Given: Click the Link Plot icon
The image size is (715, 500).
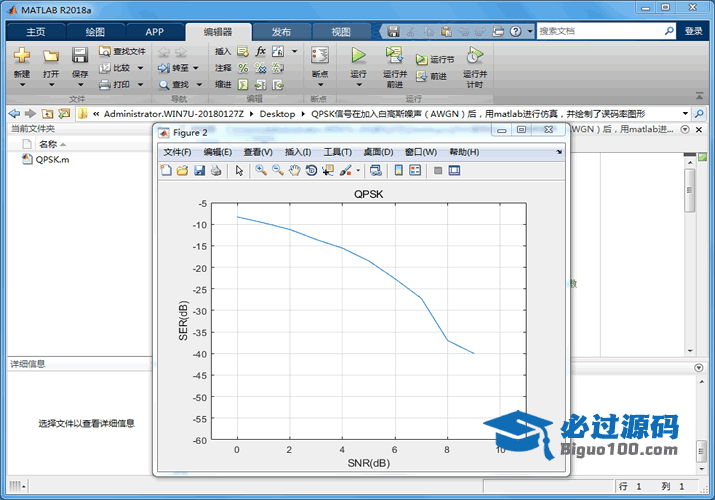Looking at the screenshot, I should [x=375, y=171].
